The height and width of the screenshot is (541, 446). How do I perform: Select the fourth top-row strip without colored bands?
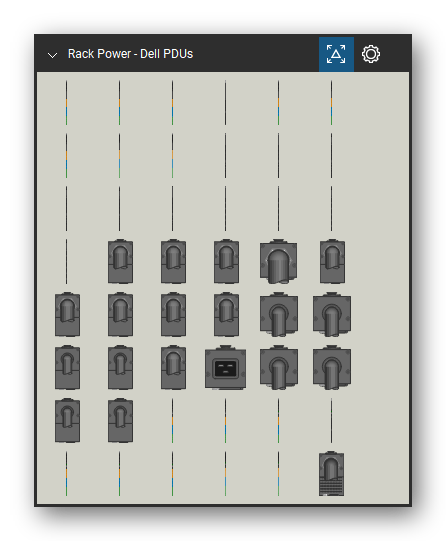coord(226,103)
